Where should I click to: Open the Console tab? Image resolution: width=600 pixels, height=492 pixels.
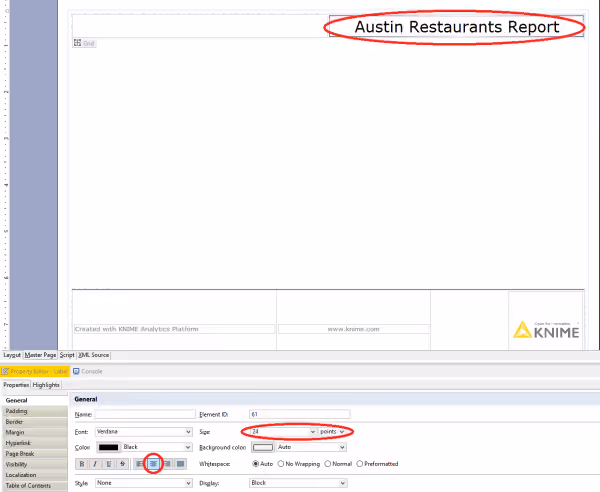coord(88,371)
